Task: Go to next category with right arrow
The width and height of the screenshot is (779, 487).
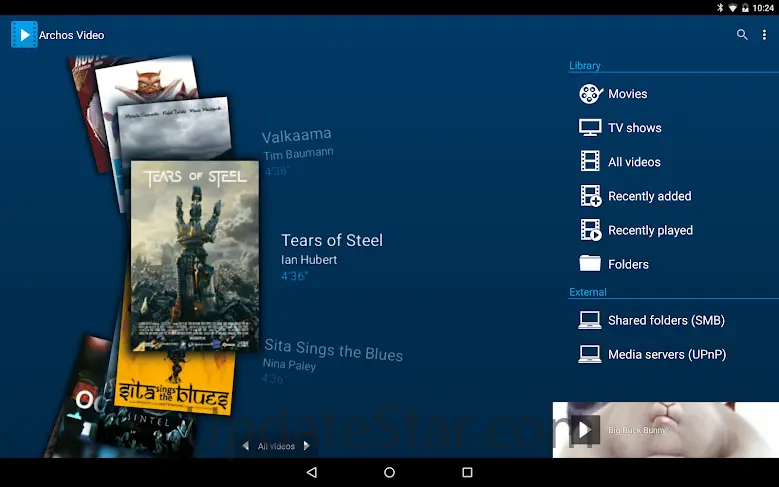Action: point(307,446)
